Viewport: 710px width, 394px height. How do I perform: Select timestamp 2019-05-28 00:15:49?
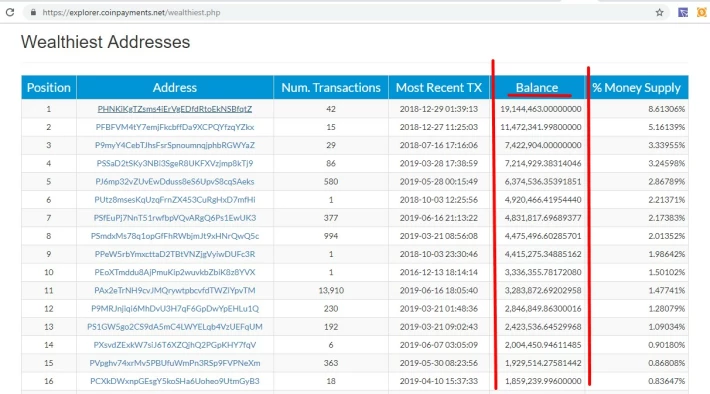click(x=439, y=182)
